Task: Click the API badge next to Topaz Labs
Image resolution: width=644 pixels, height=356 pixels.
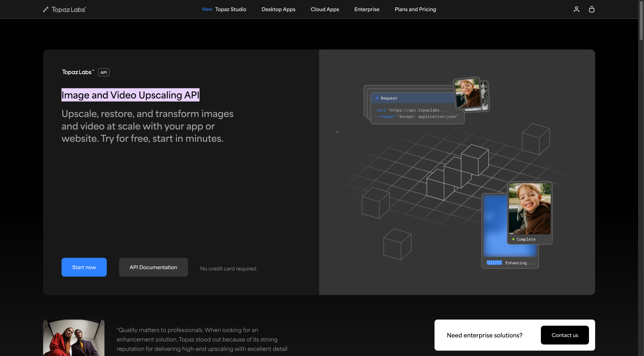Action: pos(103,73)
